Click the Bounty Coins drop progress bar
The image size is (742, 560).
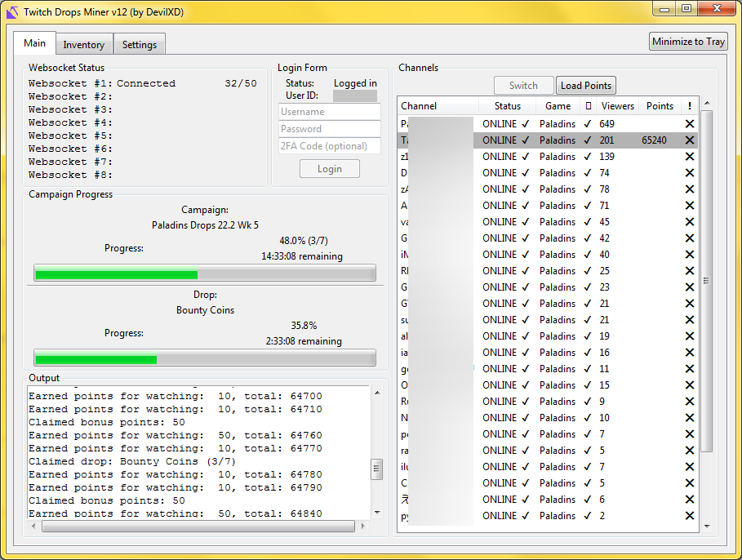(x=204, y=358)
